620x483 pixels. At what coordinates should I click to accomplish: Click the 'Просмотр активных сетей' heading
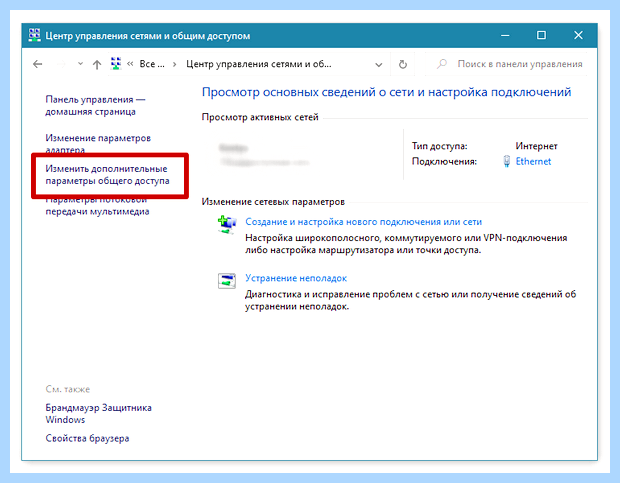point(260,117)
